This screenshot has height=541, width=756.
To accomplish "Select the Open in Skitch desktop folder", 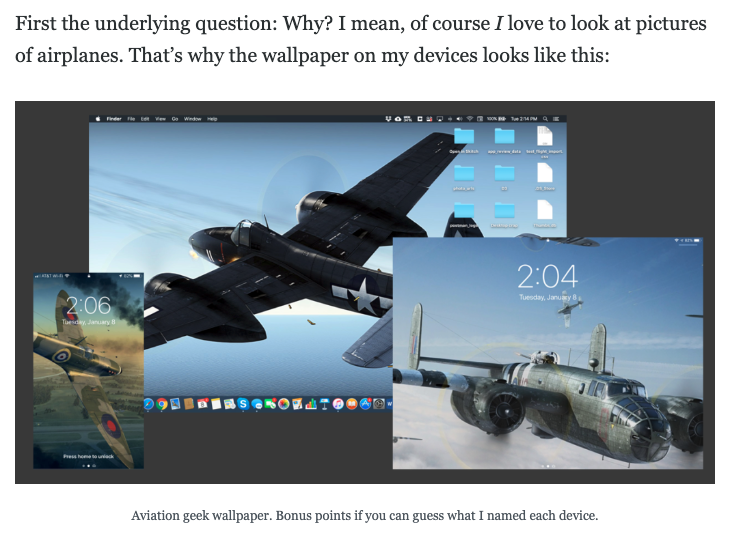I will pos(464,140).
